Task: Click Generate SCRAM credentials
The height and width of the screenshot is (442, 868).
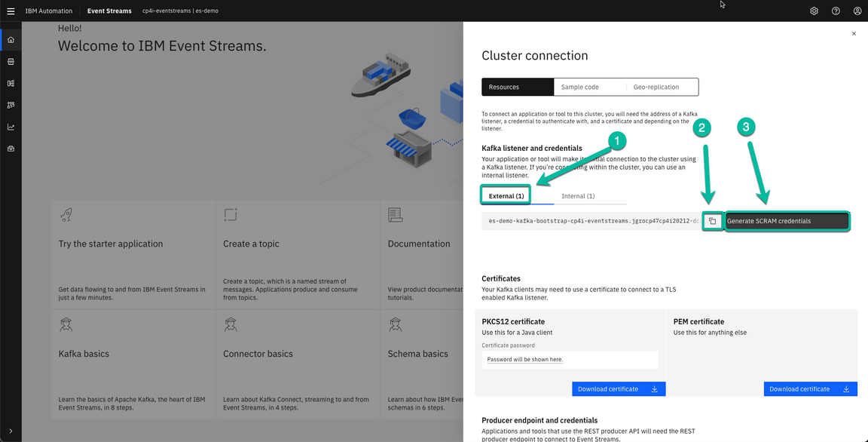Action: [787, 221]
